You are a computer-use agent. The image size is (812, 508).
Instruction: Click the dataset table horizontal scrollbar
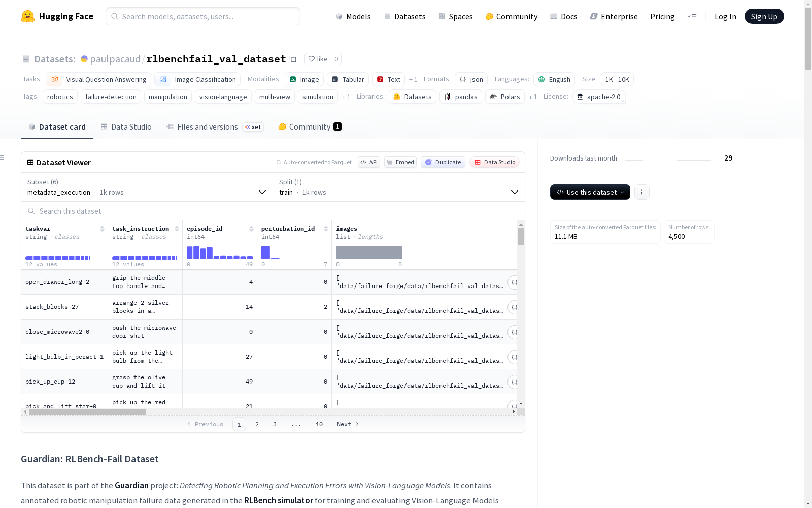(87, 412)
